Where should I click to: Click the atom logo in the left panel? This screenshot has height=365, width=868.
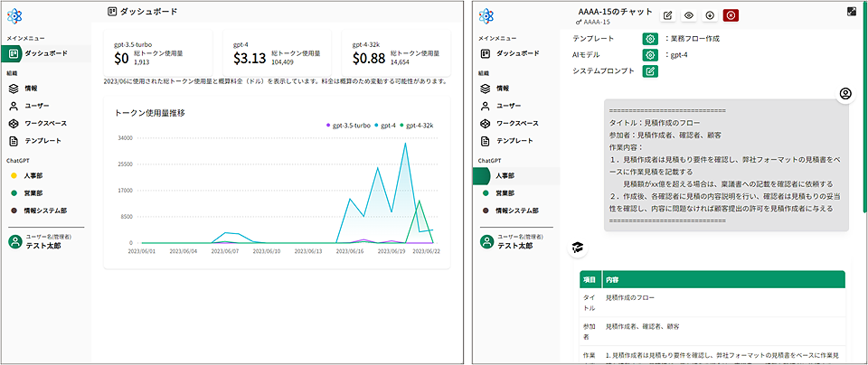pos(18,15)
